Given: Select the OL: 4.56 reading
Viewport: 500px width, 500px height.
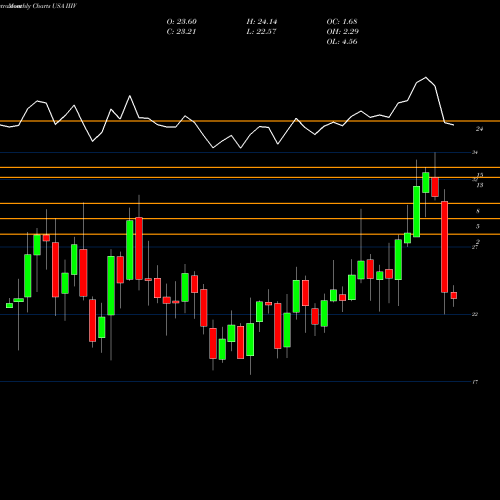Looking at the screenshot, I should 342,42.
